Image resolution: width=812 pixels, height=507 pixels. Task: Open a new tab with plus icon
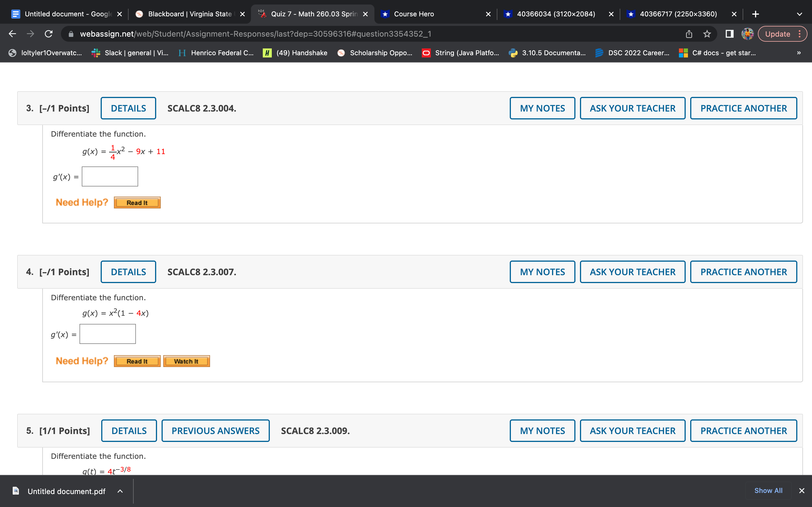[755, 14]
